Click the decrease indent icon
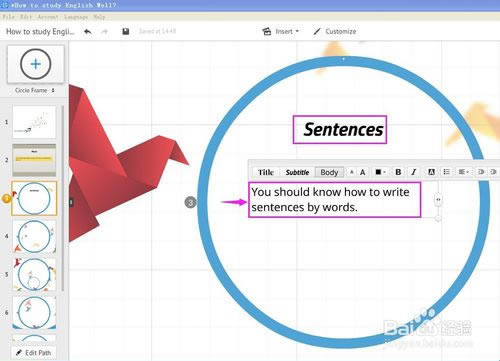This screenshot has width=500, height=361. coord(481,172)
